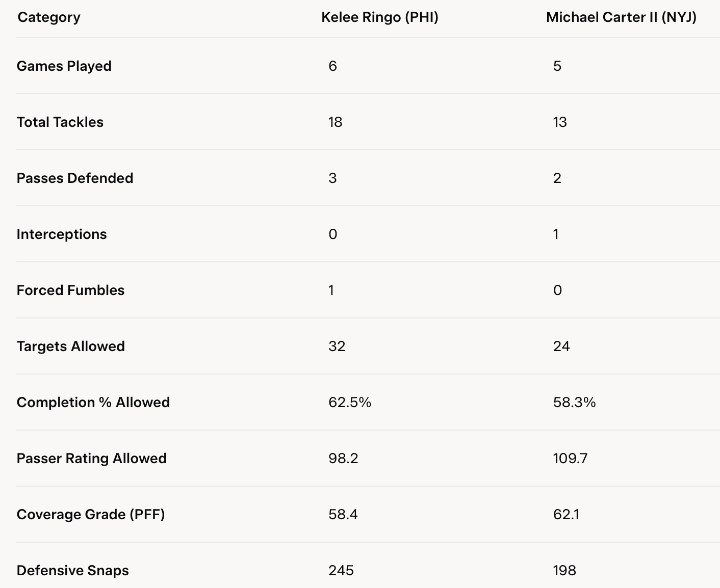Click the Targets Allowed row label
Image resolution: width=720 pixels, height=588 pixels.
pos(71,346)
